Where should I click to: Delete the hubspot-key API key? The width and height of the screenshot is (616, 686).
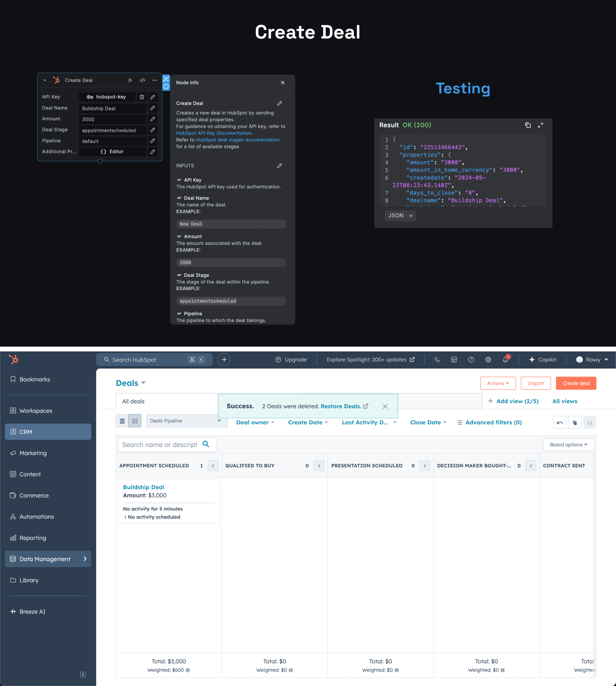click(142, 97)
